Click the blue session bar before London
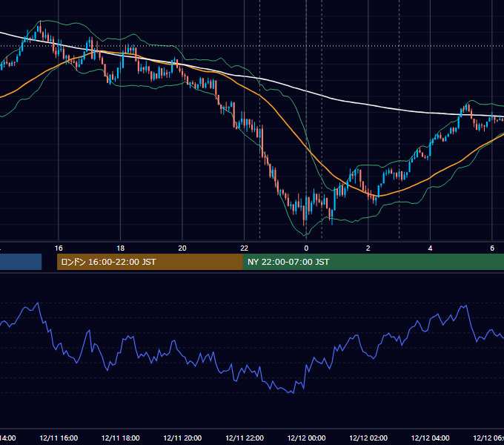 point(21,262)
